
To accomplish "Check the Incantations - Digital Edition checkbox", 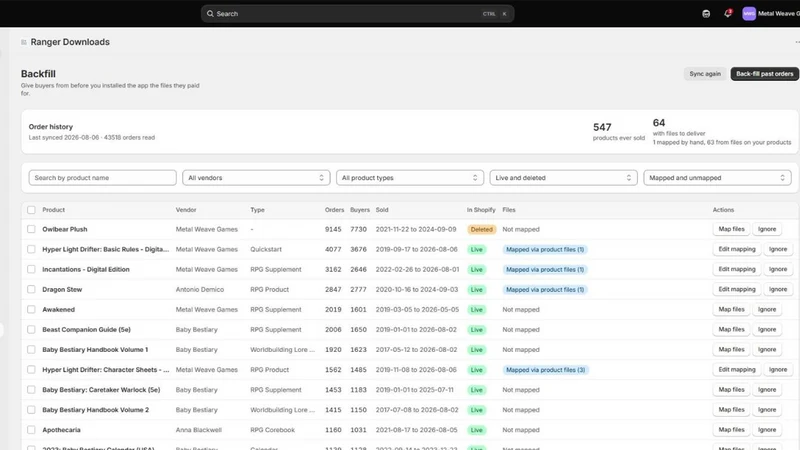I will (31, 269).
